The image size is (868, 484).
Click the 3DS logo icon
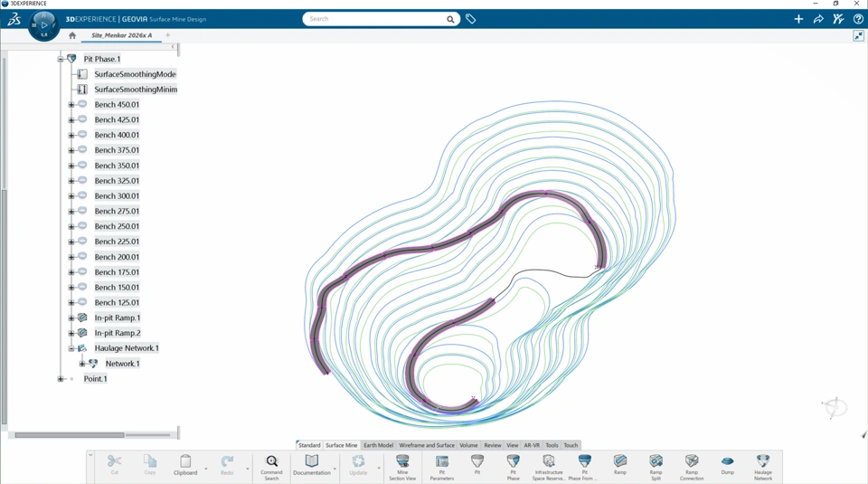click(x=14, y=19)
